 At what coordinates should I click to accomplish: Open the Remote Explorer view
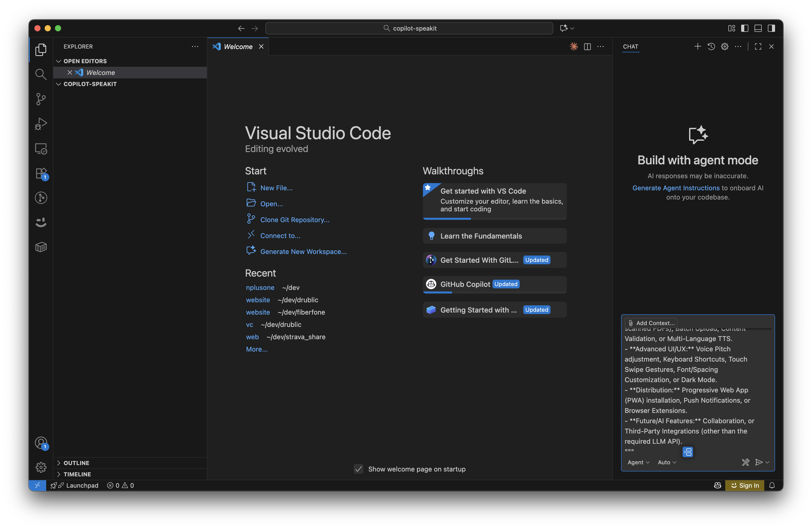pos(41,149)
